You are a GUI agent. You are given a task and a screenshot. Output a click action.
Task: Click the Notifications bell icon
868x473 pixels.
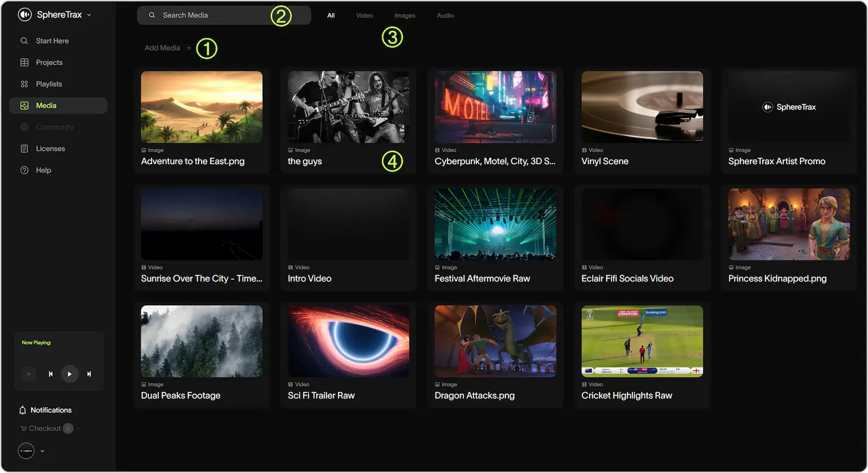coord(23,410)
